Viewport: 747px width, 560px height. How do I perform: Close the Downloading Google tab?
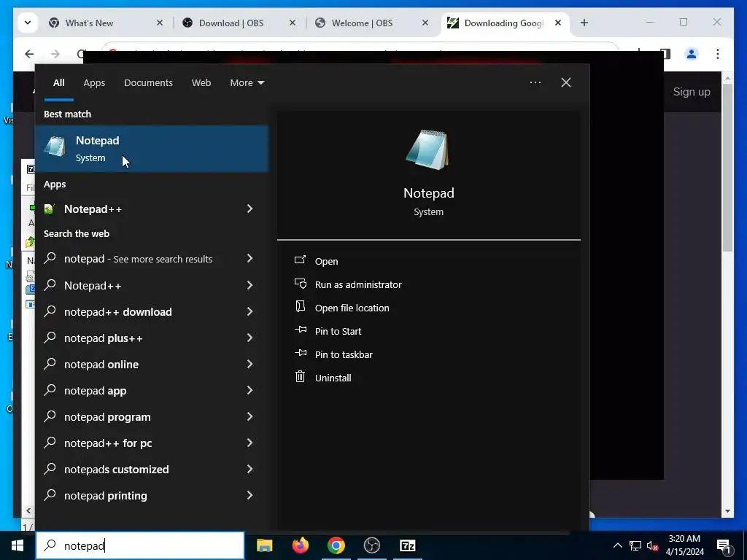pos(558,23)
